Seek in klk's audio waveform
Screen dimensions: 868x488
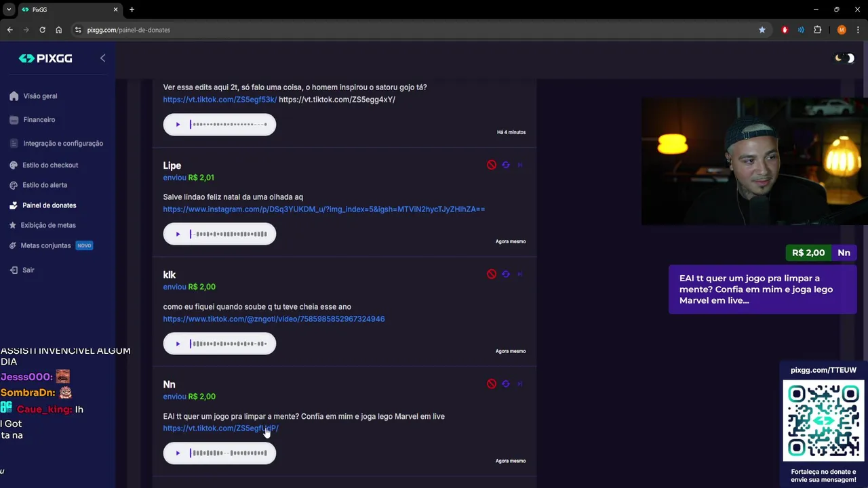pos(229,344)
